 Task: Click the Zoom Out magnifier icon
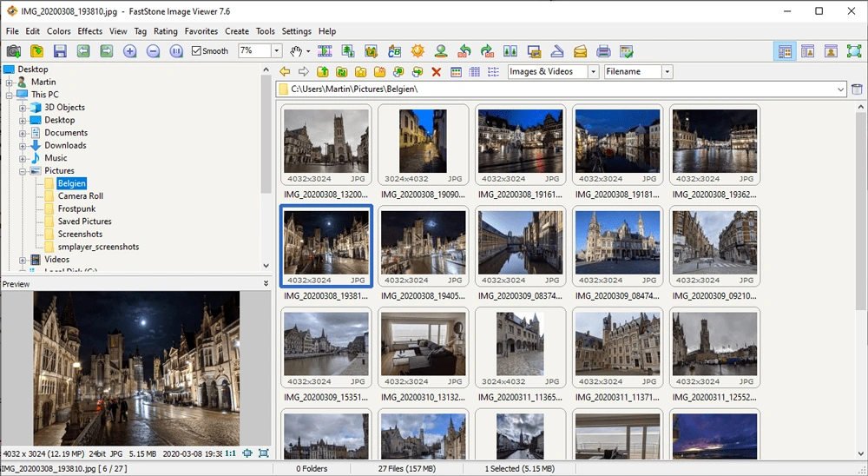(153, 51)
